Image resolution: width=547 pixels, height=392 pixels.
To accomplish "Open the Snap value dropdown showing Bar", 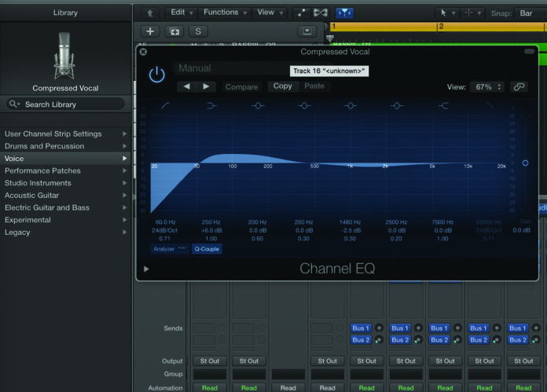I will [x=530, y=13].
